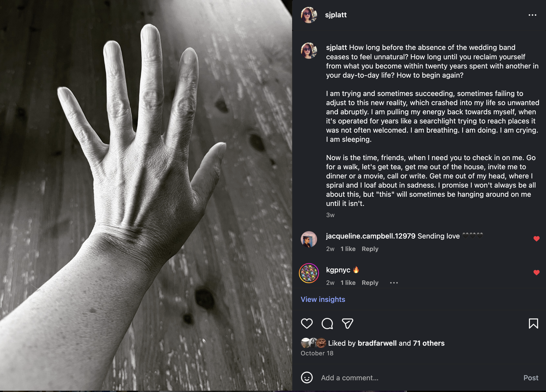This screenshot has width=546, height=392.
Task: View kgpnyc's story avatar ring
Action: click(x=309, y=273)
